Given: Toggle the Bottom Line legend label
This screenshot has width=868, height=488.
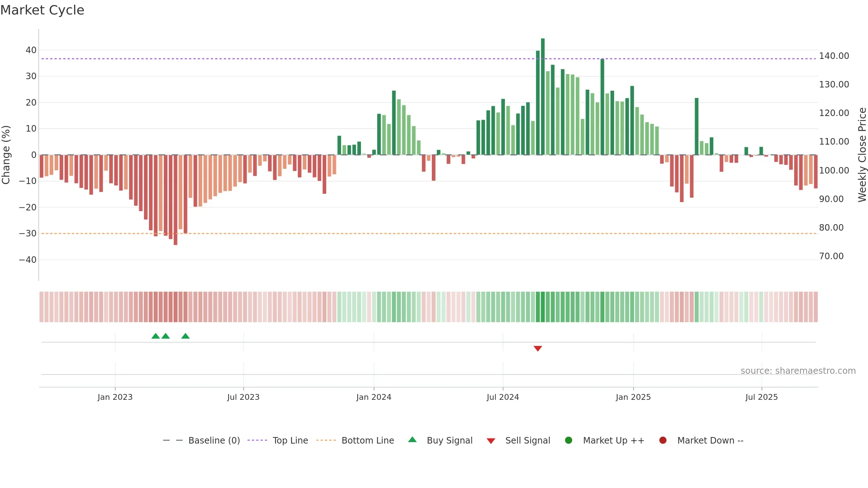Looking at the screenshot, I should 368,440.
